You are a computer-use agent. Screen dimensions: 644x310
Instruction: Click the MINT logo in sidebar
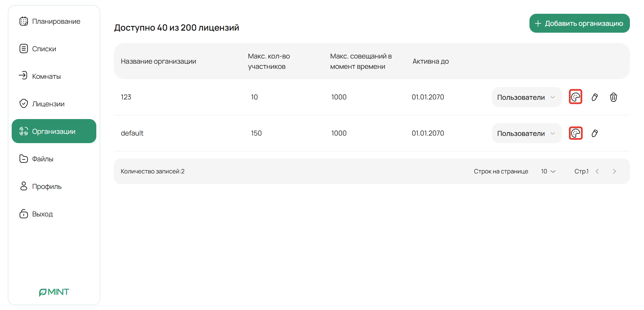pyautogui.click(x=54, y=292)
